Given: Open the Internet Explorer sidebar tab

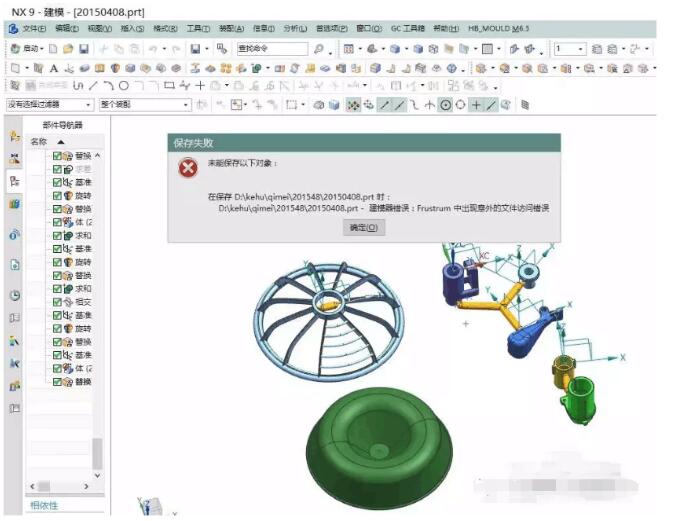Looking at the screenshot, I should pos(14,236).
